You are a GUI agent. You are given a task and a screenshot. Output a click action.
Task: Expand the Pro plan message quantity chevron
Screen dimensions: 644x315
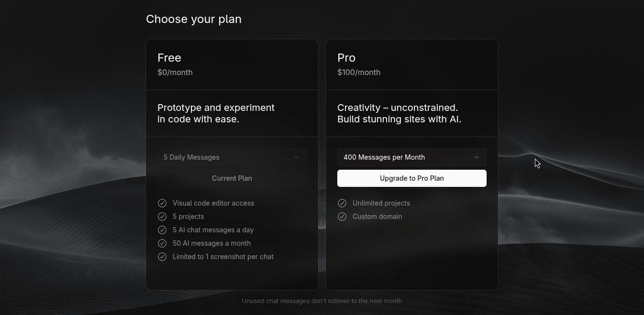[477, 157]
